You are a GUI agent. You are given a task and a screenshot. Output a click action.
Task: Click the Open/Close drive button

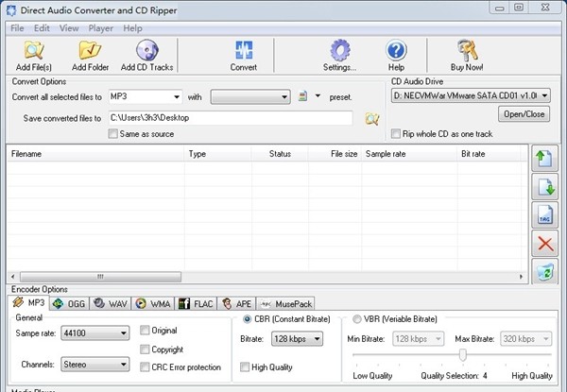(524, 114)
